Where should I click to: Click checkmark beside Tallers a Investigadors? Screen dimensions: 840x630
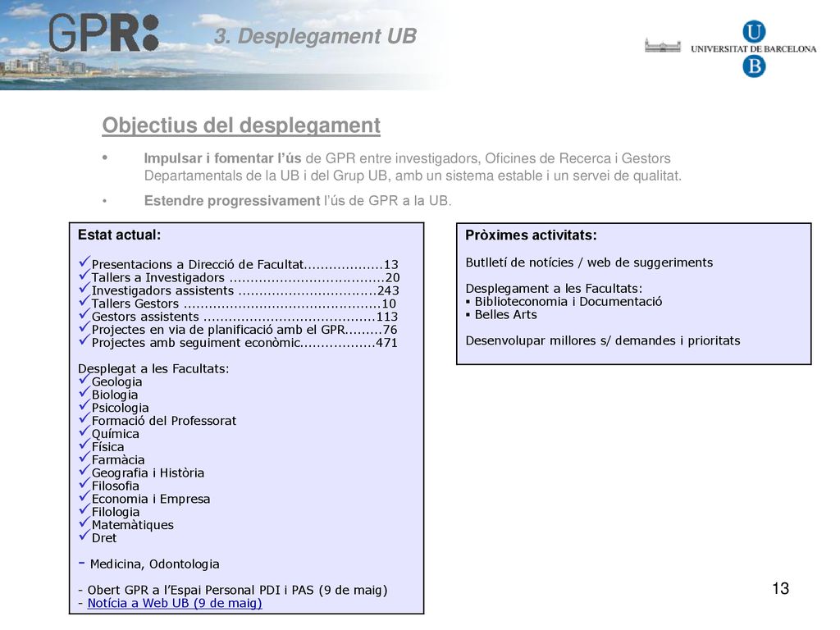click(x=84, y=275)
